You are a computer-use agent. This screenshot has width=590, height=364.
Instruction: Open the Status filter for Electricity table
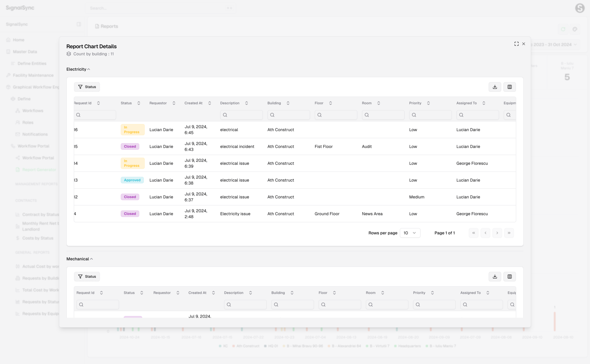(87, 87)
